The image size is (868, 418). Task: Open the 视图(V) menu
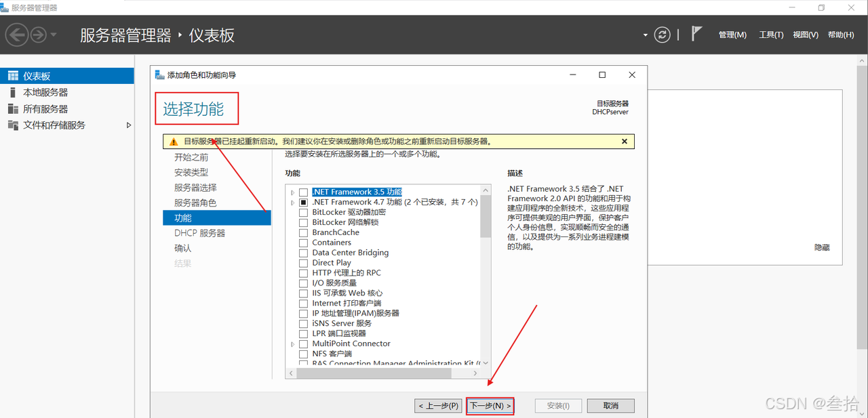pyautogui.click(x=806, y=35)
